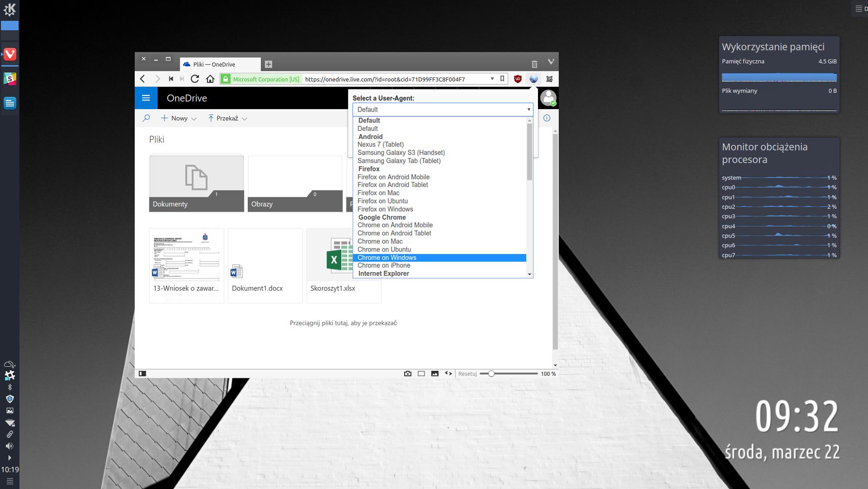The image size is (868, 489).
Task: Click the rewind navigation button
Action: [x=171, y=79]
